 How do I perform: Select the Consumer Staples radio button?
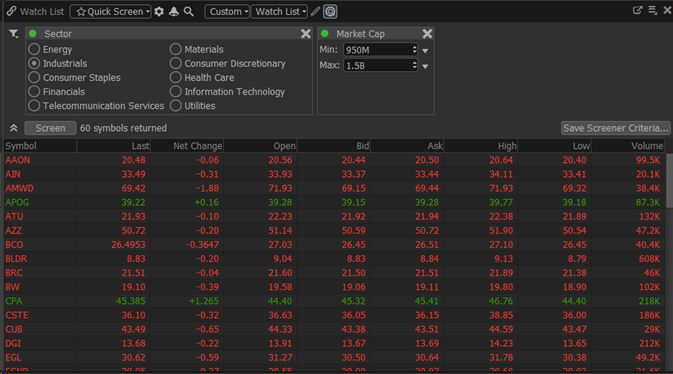[x=34, y=78]
